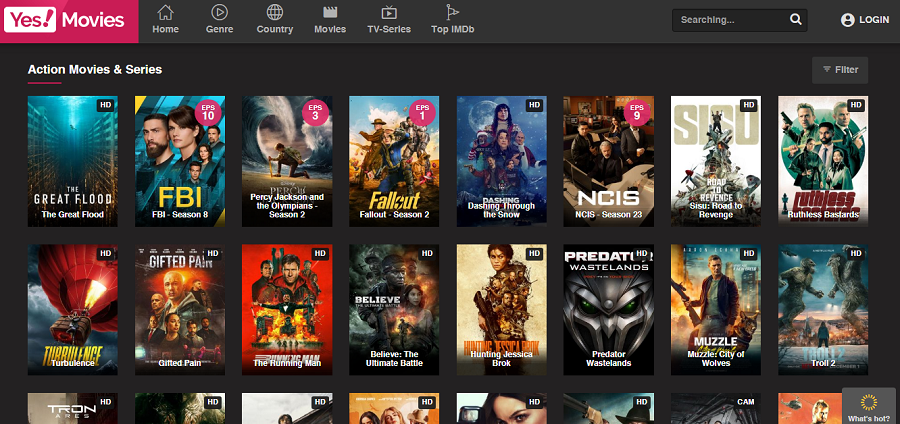Click the HD badge on Ruthless Bastards
The image size is (900, 424).
(856, 105)
